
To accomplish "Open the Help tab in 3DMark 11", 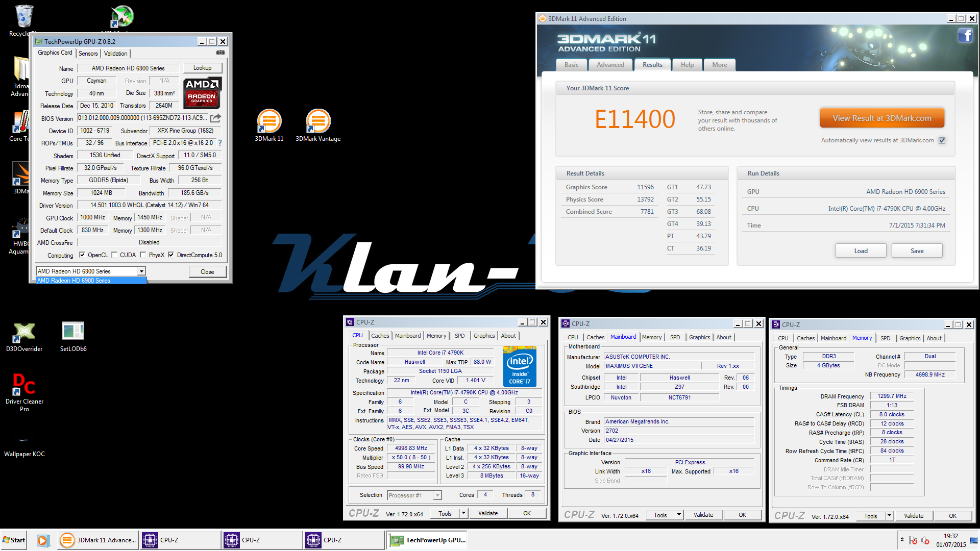I will [x=687, y=65].
